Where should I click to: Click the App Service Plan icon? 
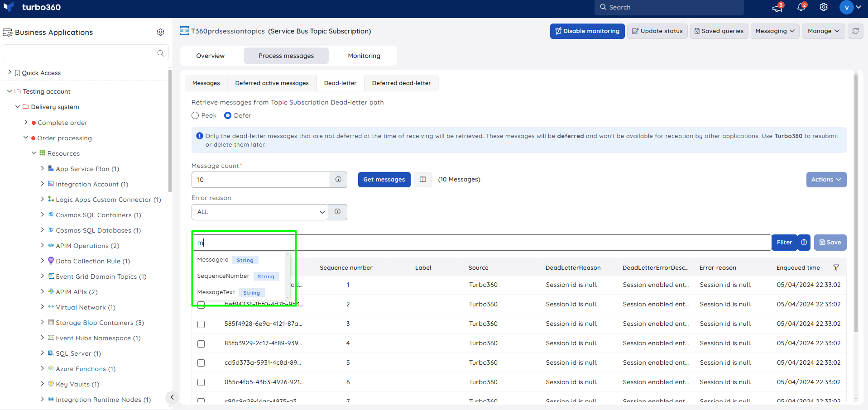51,168
